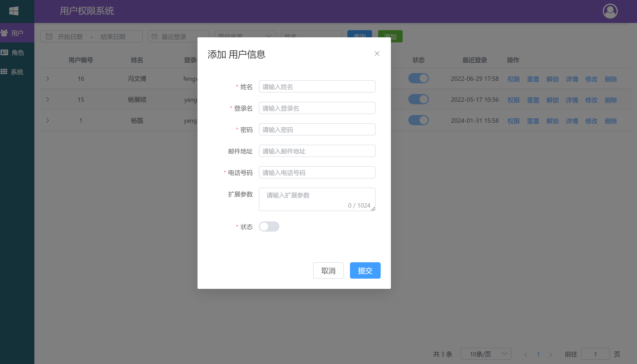The width and height of the screenshot is (637, 364).
Task: Click the date 2024-01-31 15:58
Action: [475, 120]
